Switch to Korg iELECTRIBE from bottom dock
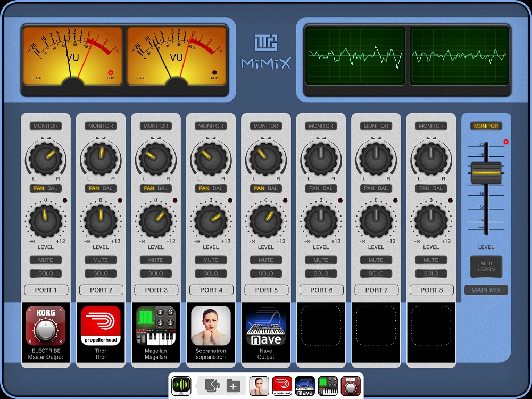The image size is (532, 399). tap(351, 386)
